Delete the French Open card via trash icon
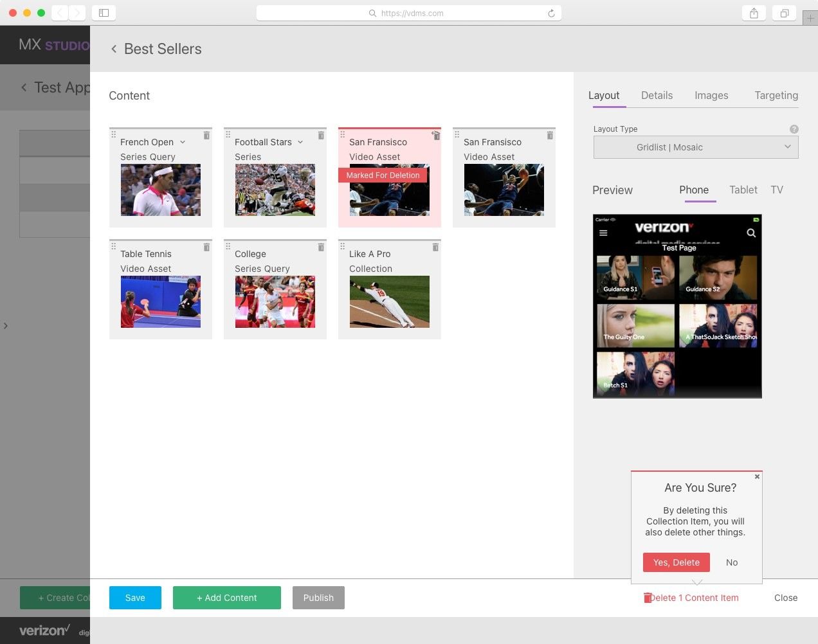818x644 pixels. [x=206, y=136]
